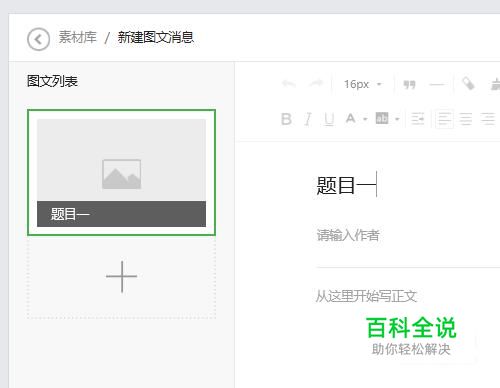Viewport: 500px width, 388px height.
Task: Open the 素材库 breadcrumb link
Action: click(78, 37)
